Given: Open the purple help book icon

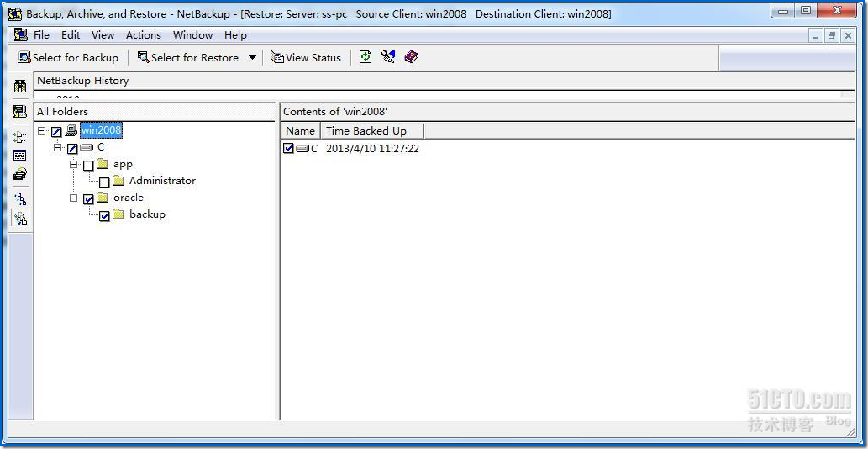Looking at the screenshot, I should 411,57.
